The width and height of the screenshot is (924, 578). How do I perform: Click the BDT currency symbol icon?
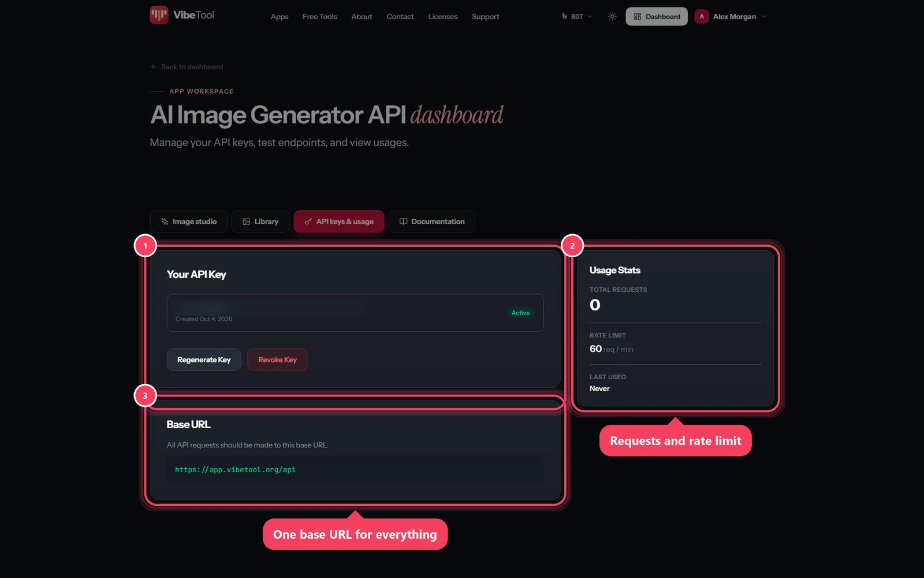[x=564, y=17]
